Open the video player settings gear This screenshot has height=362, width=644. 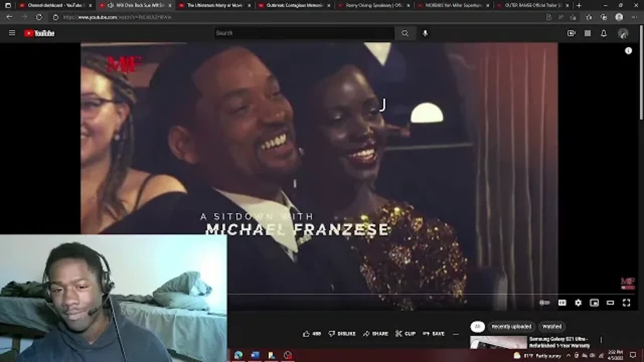578,303
